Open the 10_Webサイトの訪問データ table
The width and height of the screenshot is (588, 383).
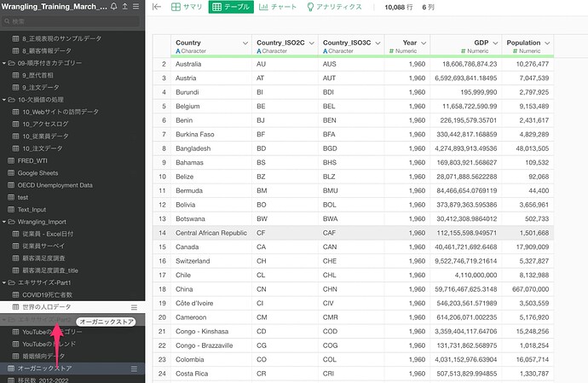61,112
